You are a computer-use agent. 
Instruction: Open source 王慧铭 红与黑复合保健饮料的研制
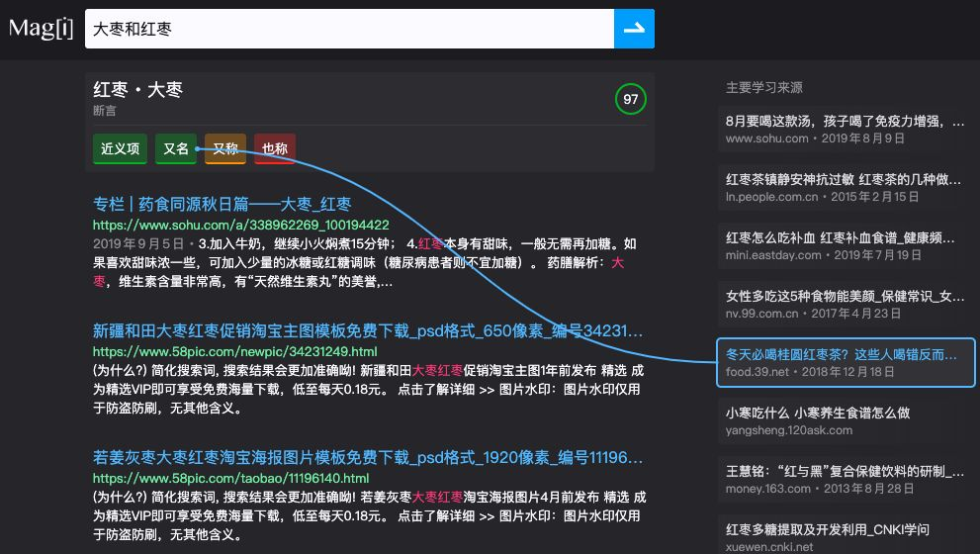(845, 480)
